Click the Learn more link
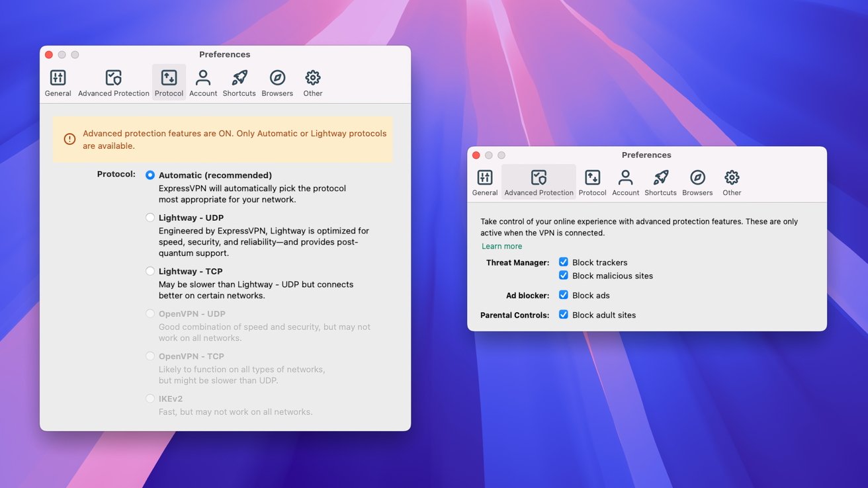Viewport: 868px width, 488px height. 501,246
